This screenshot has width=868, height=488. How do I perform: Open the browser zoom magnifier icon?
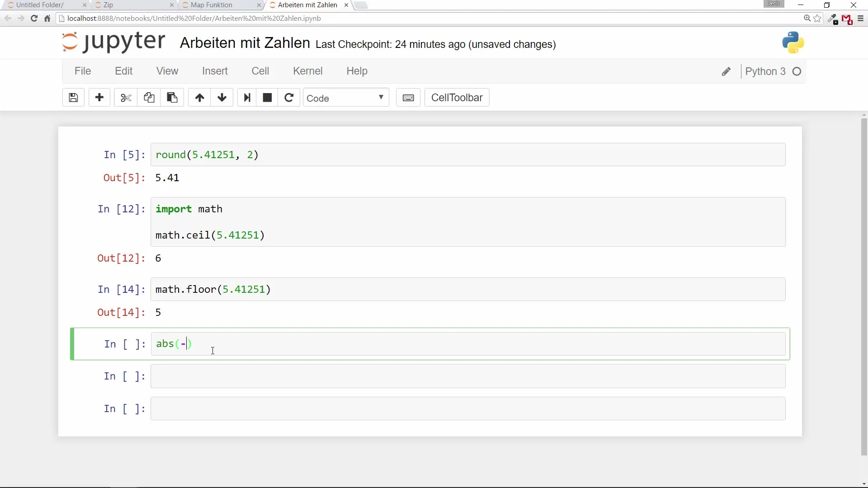tap(807, 19)
